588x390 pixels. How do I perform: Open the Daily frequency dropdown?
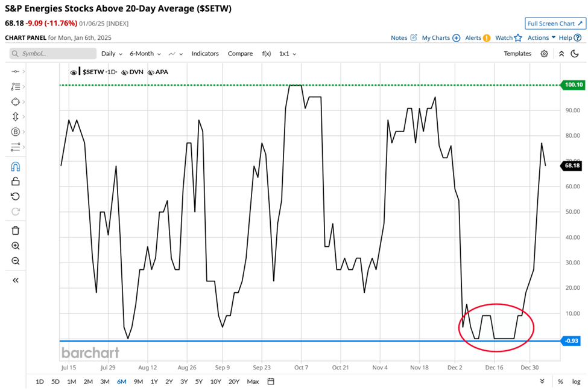[x=112, y=54]
